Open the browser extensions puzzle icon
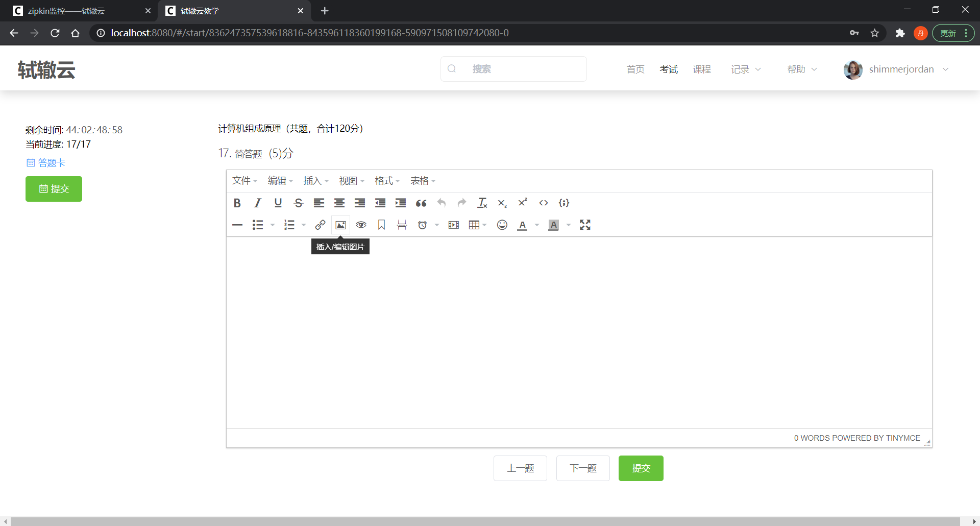The width and height of the screenshot is (980, 526). click(900, 33)
